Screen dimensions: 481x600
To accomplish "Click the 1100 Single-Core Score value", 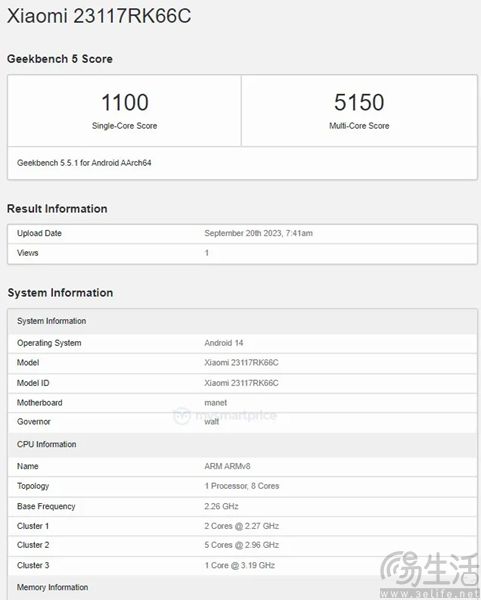I will [x=125, y=102].
